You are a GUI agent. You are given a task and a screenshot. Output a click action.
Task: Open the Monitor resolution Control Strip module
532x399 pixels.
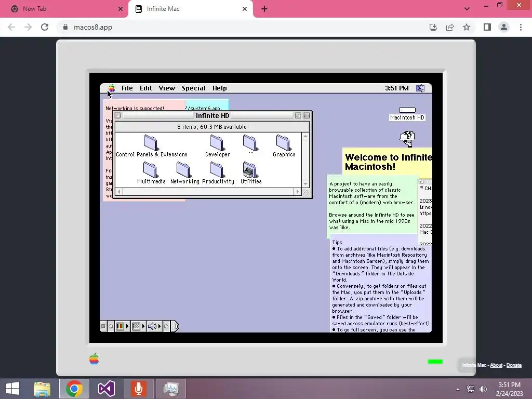pos(138,326)
